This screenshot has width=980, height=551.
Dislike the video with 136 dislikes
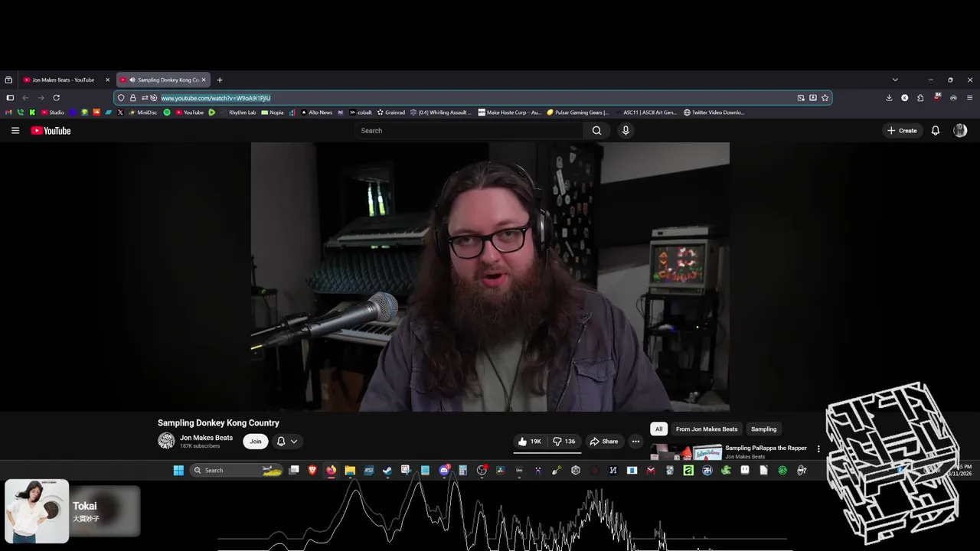(564, 442)
